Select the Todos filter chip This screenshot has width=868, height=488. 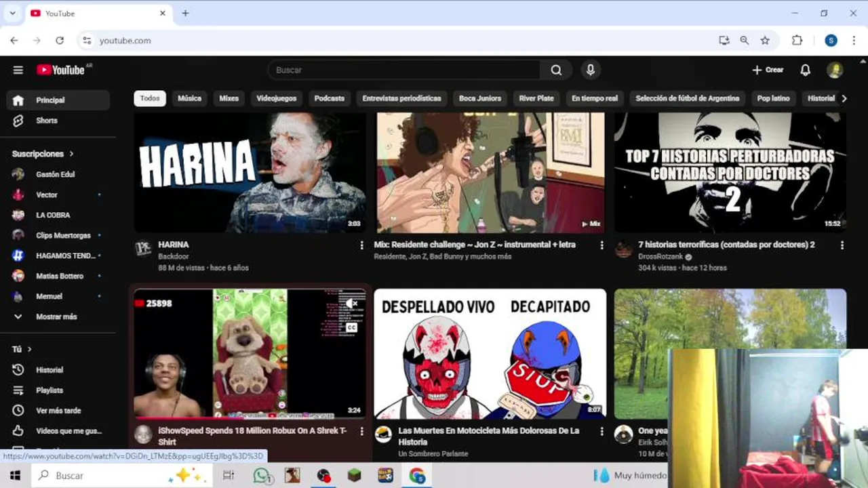coord(150,98)
